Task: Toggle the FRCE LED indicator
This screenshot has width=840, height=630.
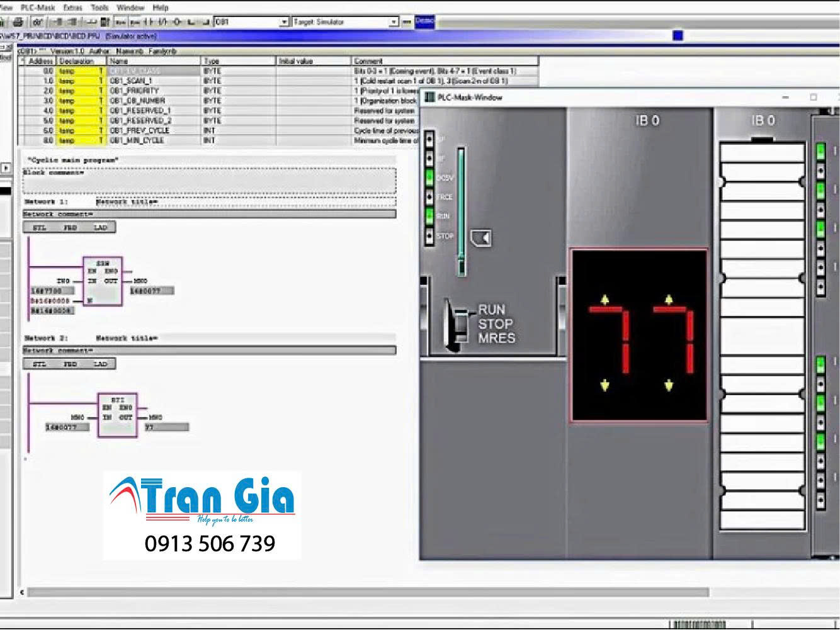Action: click(x=429, y=196)
